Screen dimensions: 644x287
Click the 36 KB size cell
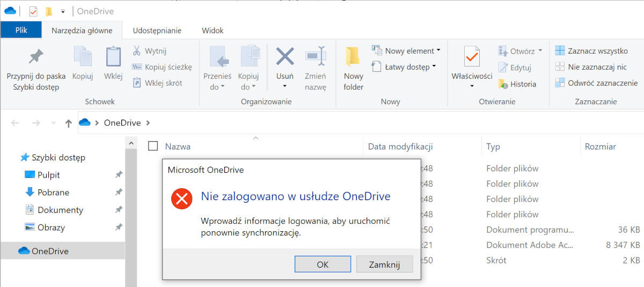628,230
